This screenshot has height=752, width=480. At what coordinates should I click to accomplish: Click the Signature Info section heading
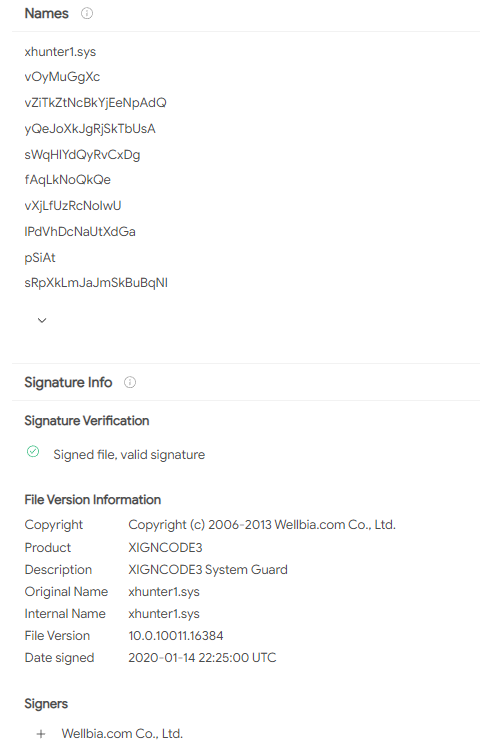pos(68,382)
